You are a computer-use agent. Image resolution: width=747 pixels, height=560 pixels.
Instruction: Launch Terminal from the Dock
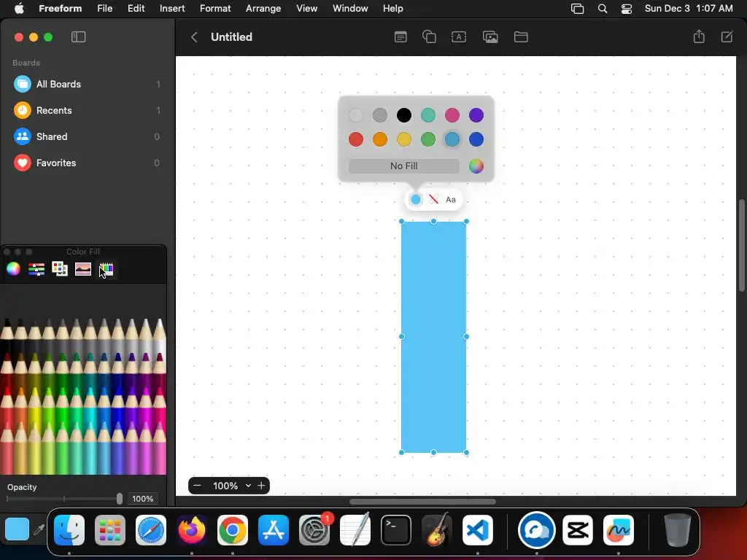point(396,530)
